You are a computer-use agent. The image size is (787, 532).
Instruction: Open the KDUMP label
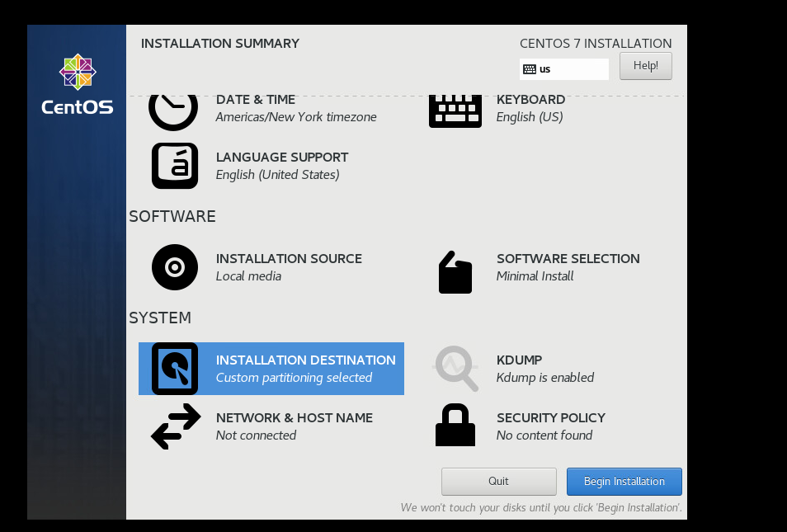point(519,360)
